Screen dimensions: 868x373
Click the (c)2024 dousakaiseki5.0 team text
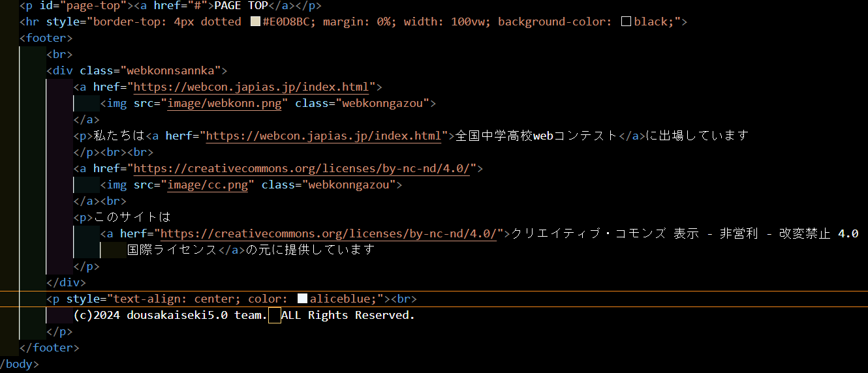(170, 315)
